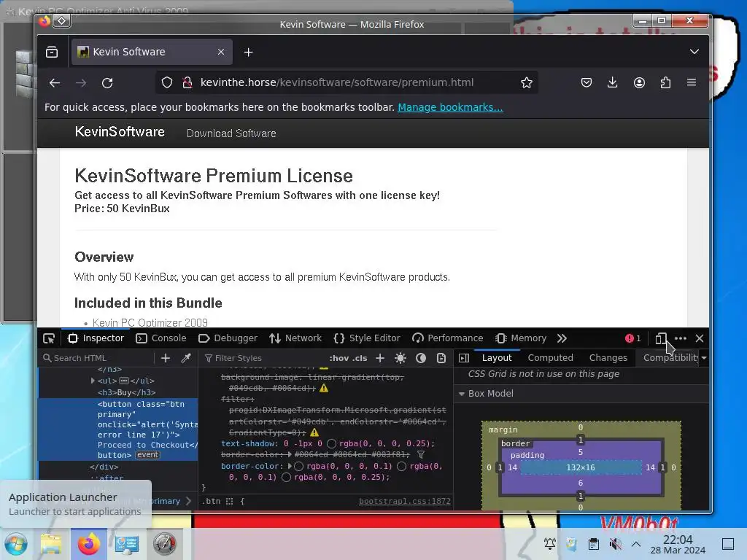Viewport: 747px width, 560px height.
Task: Toggle print media simulation icon
Action: 441,358
